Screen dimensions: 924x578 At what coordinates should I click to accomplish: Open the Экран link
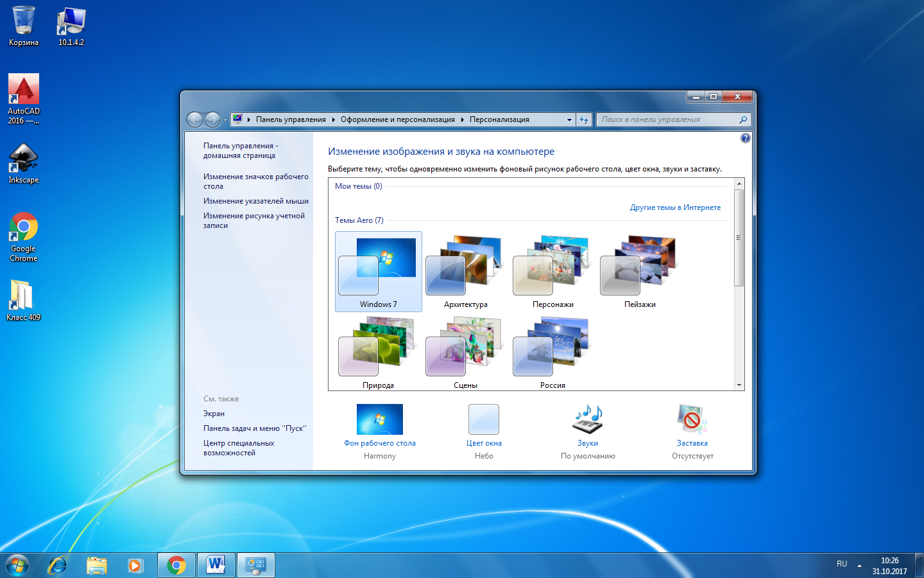214,414
